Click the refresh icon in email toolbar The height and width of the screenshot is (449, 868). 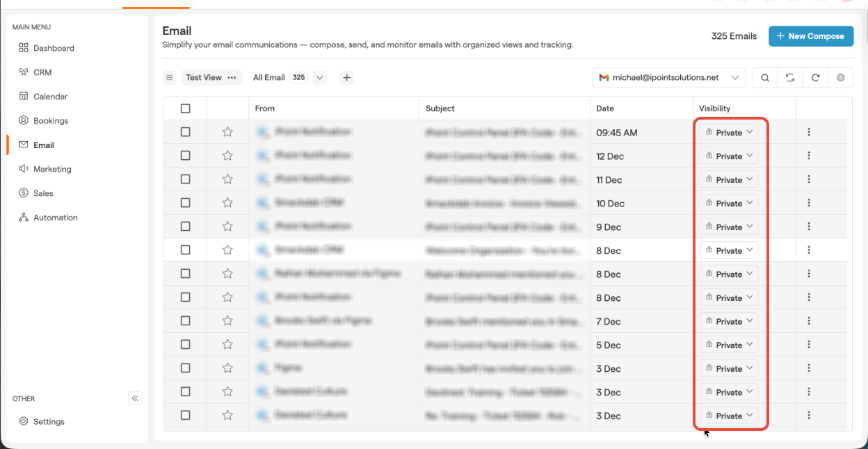point(815,78)
